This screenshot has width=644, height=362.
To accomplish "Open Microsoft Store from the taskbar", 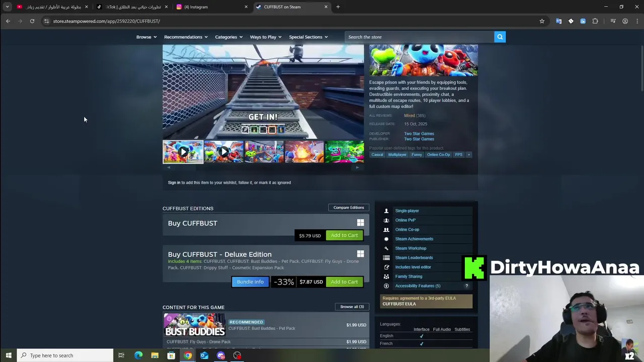I will click(x=171, y=355).
